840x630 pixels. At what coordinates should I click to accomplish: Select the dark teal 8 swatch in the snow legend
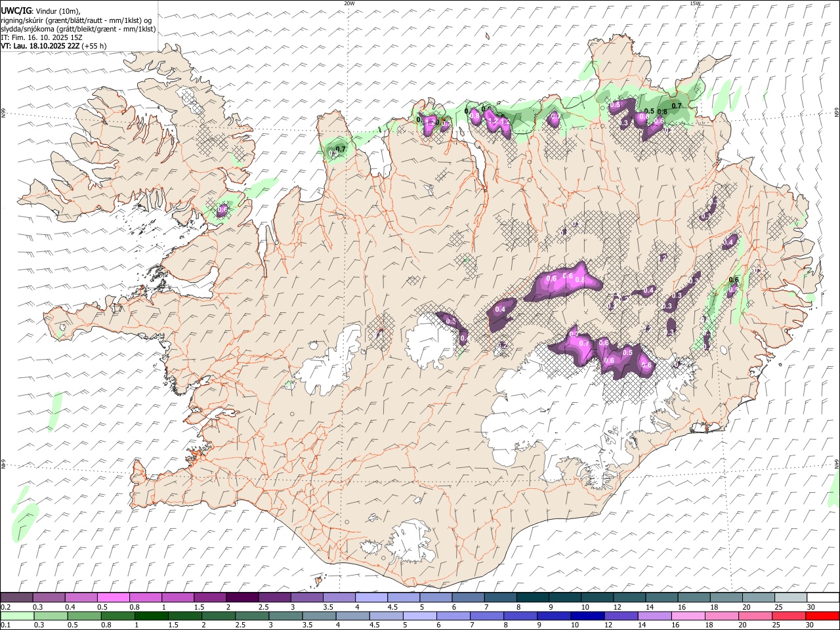(x=532, y=597)
